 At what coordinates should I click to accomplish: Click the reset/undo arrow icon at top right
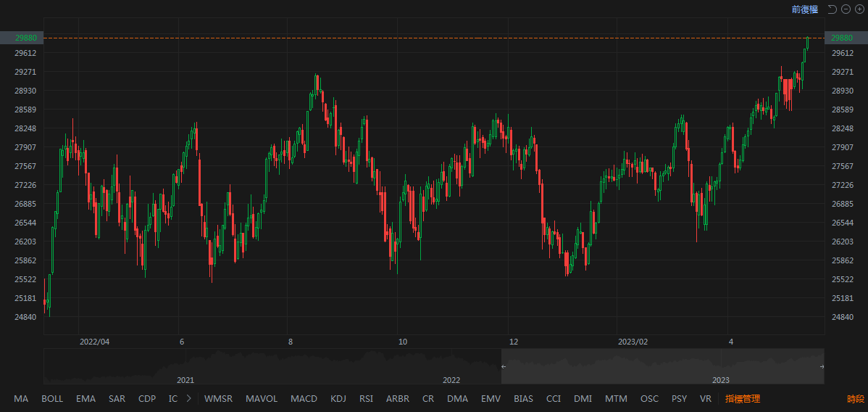point(832,9)
